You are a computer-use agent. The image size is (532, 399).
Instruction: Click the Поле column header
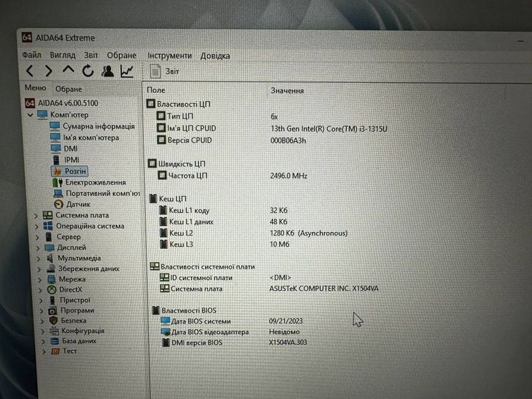[156, 90]
